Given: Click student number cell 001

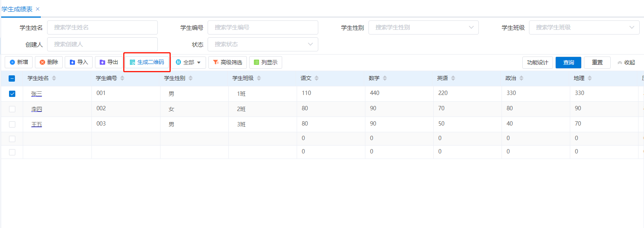Looking at the screenshot, I should 101,93.
